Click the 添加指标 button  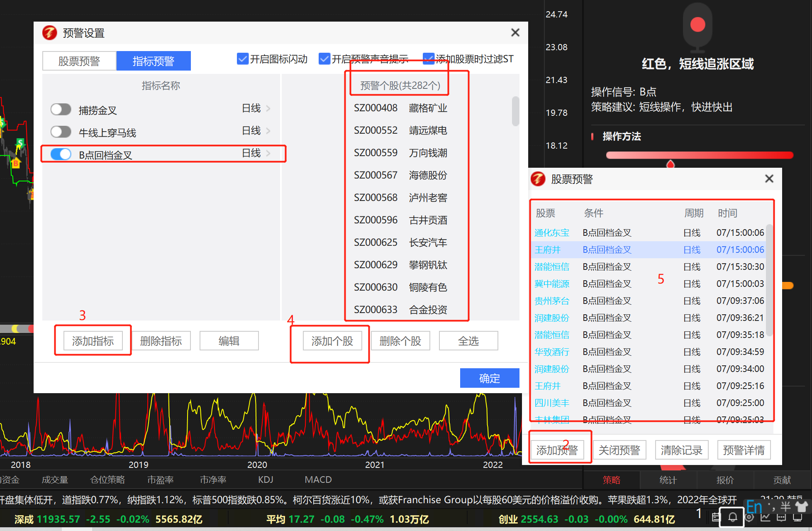coord(93,341)
